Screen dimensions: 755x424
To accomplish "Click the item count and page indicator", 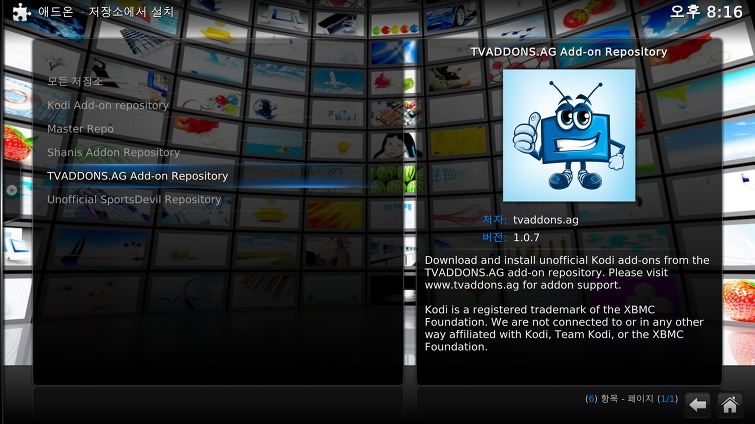I will point(631,398).
